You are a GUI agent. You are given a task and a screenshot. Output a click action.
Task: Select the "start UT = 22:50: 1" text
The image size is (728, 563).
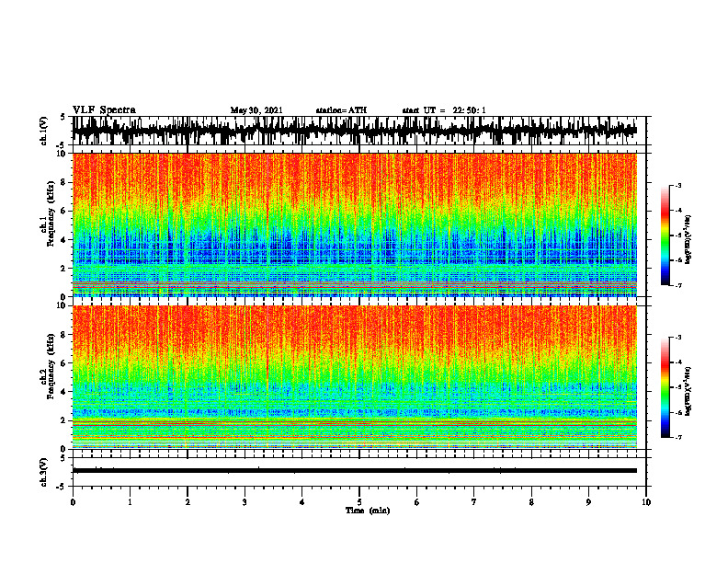[444, 110]
